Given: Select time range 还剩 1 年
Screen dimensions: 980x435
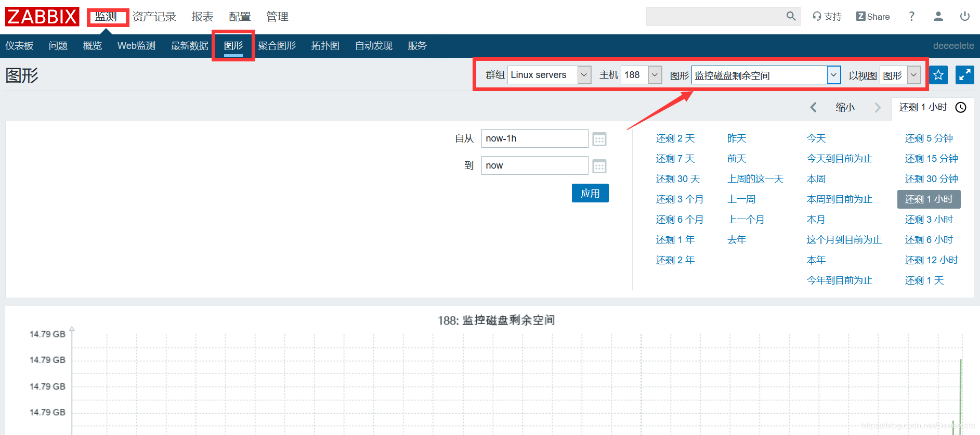Looking at the screenshot, I should 675,240.
